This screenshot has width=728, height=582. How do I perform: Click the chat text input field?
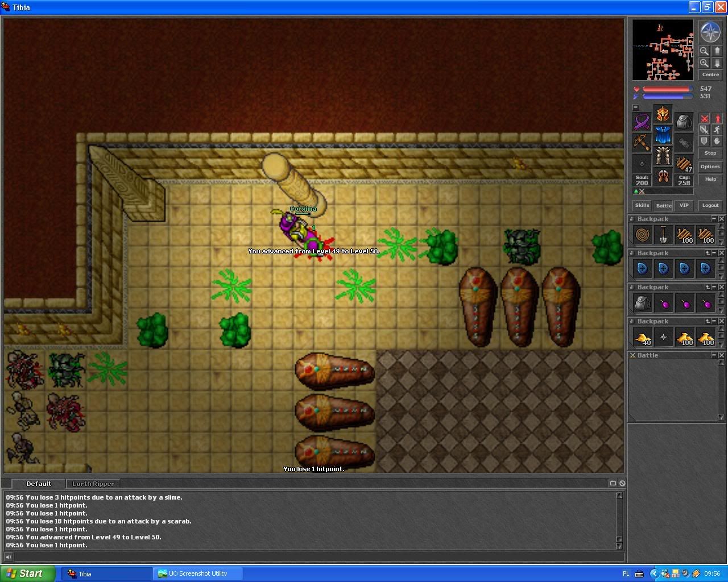pos(318,557)
